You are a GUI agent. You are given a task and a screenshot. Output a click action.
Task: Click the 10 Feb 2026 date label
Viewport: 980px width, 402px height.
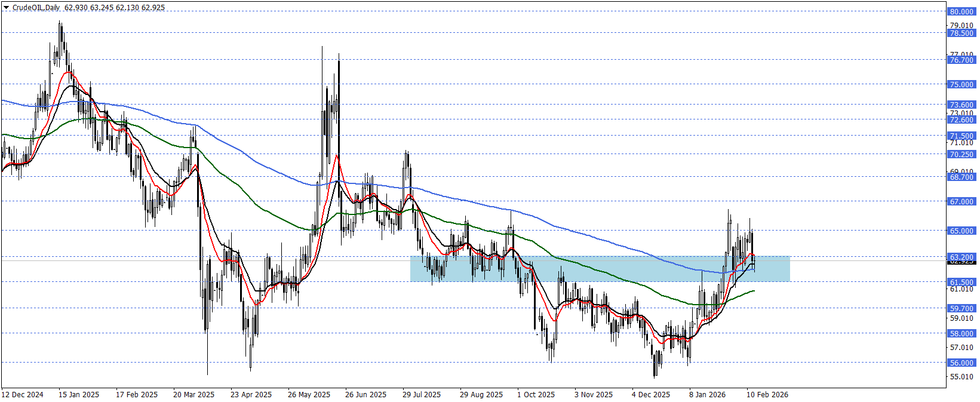click(767, 395)
